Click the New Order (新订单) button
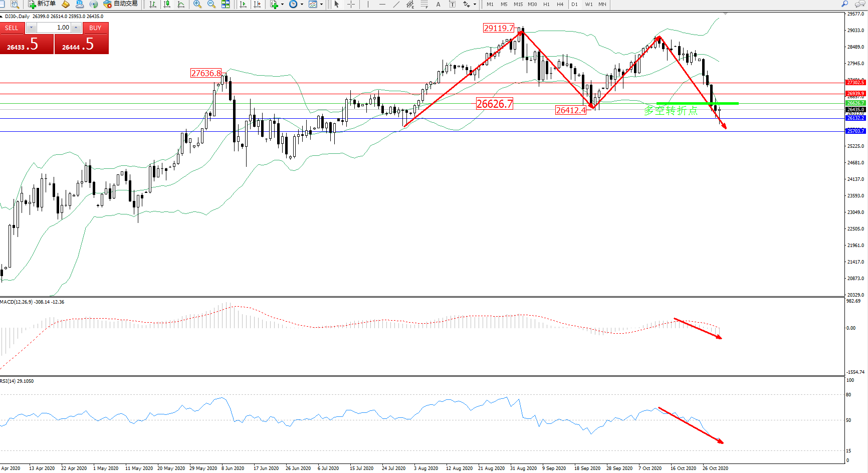 [42, 4]
